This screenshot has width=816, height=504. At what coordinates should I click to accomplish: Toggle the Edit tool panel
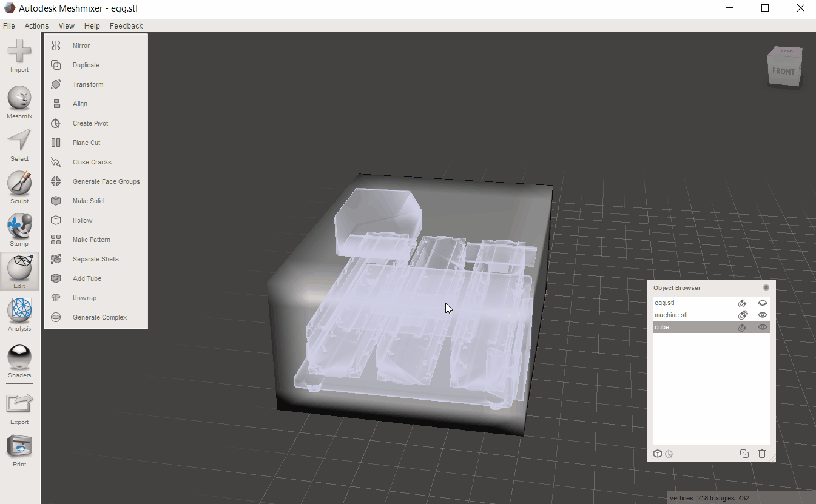(x=19, y=272)
